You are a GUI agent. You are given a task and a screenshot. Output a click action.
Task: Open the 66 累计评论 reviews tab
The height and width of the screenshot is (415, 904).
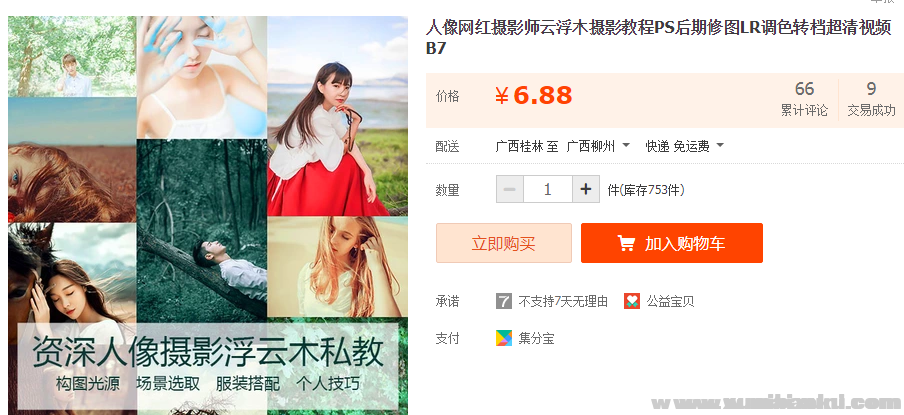(x=804, y=99)
